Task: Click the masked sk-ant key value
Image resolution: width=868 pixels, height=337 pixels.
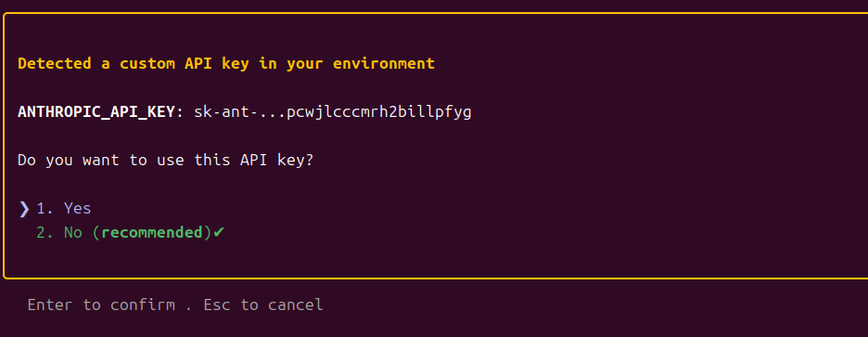Action: 333,112
